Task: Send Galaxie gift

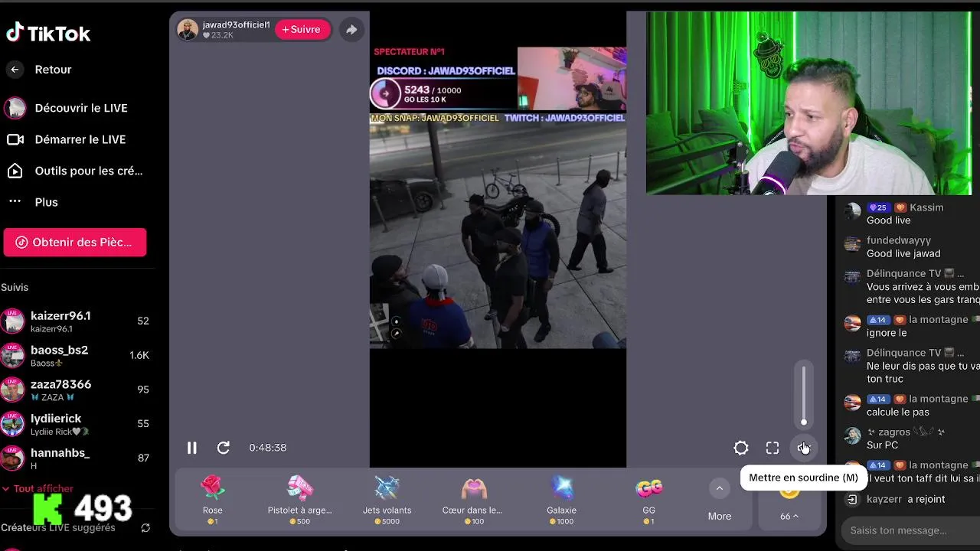Action: [561, 500]
